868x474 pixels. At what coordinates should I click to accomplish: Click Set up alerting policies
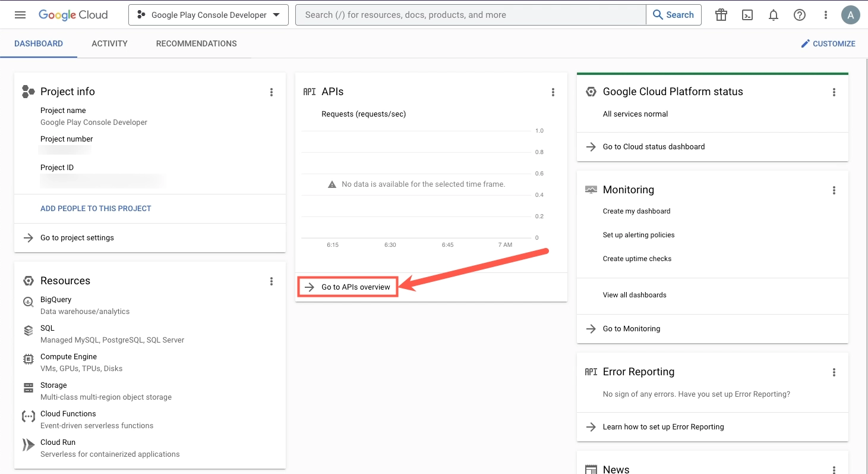[x=639, y=235]
